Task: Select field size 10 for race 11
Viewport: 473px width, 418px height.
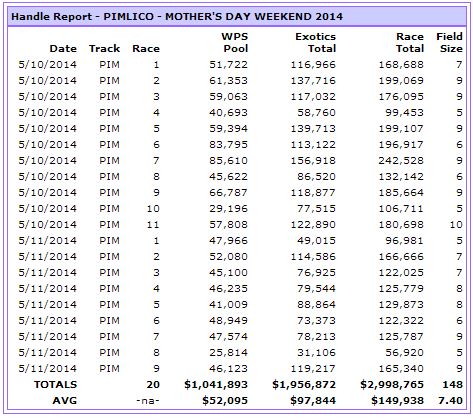Action: point(456,225)
